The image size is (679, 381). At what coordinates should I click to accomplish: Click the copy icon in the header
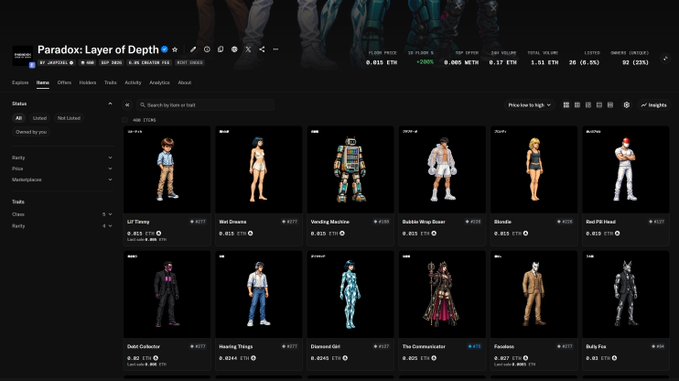[221, 49]
